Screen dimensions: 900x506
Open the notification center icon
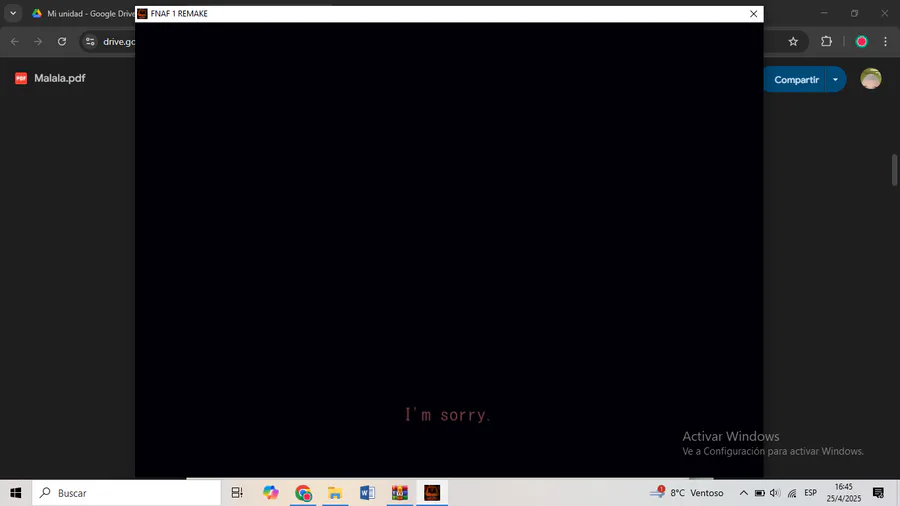click(878, 493)
